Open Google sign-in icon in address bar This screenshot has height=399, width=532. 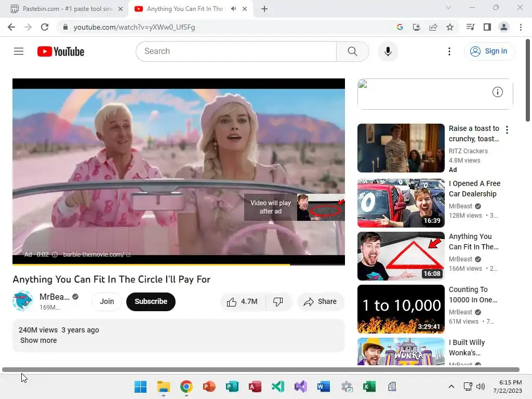point(400,27)
